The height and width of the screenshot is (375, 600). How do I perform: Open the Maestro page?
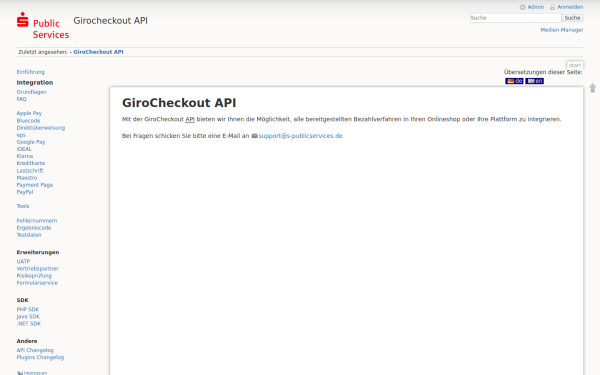coord(27,178)
